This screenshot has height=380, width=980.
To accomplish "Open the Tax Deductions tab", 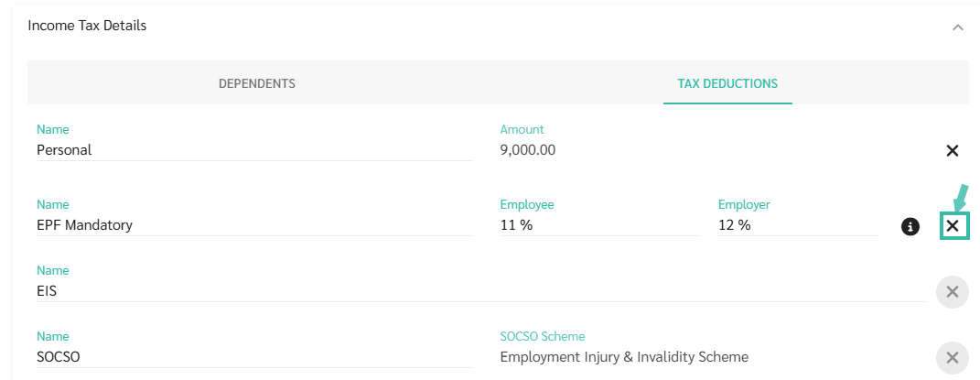I will [727, 83].
